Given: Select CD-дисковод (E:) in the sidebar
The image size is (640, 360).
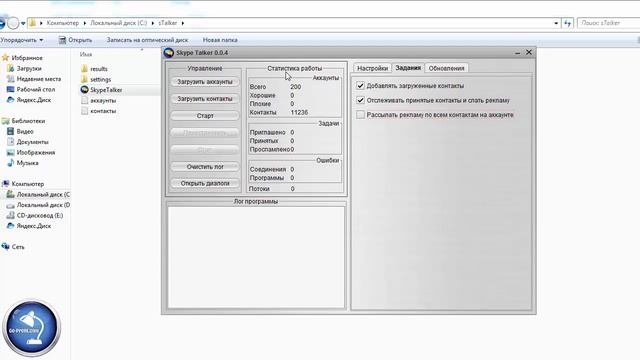Looking at the screenshot, I should pos(40,216).
